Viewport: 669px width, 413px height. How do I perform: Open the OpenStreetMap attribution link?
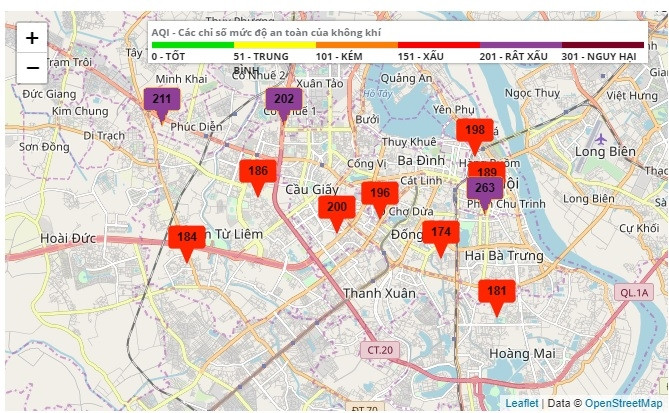click(x=623, y=403)
